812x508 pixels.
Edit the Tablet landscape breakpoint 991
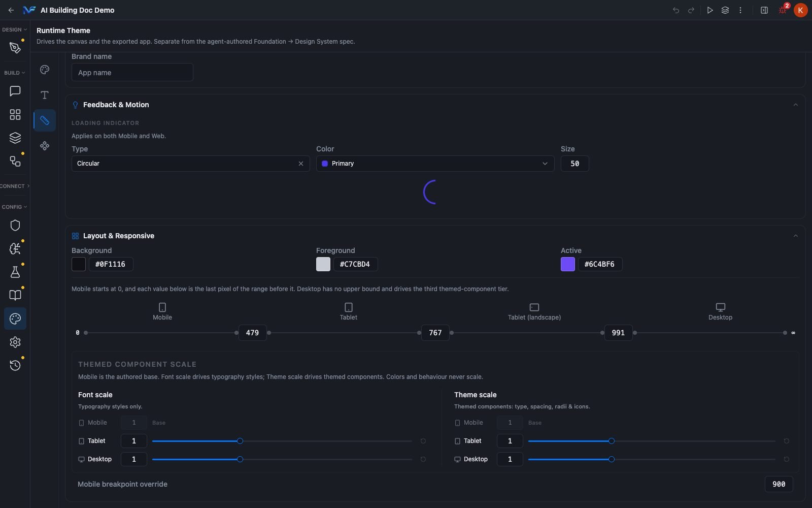point(618,333)
